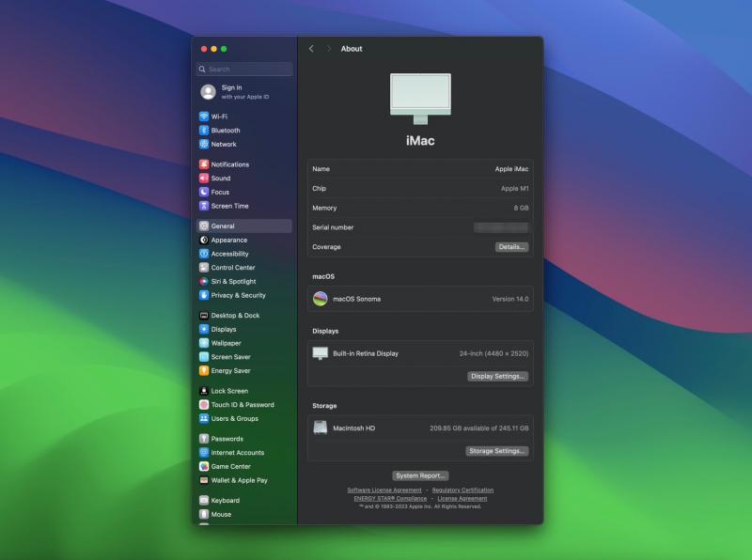Screen dimensions: 752x560
Task: Open Storage Settings button
Action: 497,452
